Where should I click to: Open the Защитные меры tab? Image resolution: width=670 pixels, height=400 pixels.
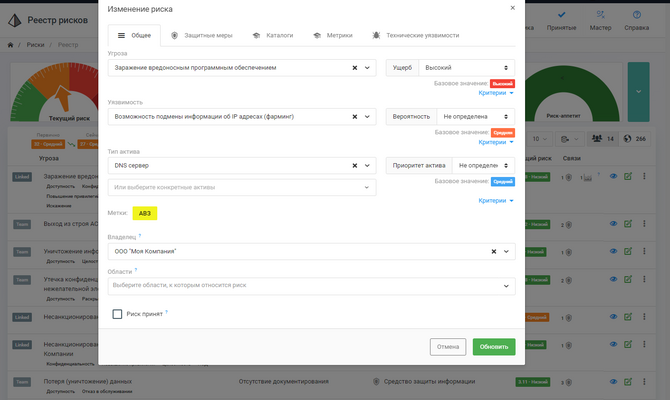click(202, 35)
